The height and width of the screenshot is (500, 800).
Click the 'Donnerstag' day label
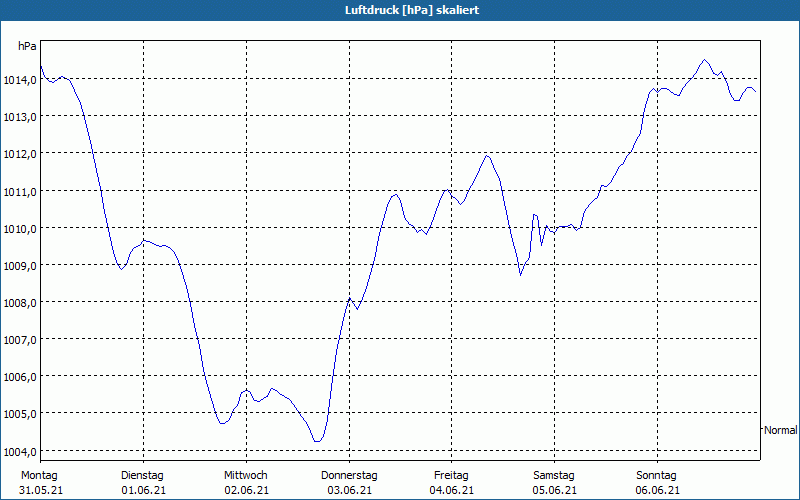(x=349, y=476)
